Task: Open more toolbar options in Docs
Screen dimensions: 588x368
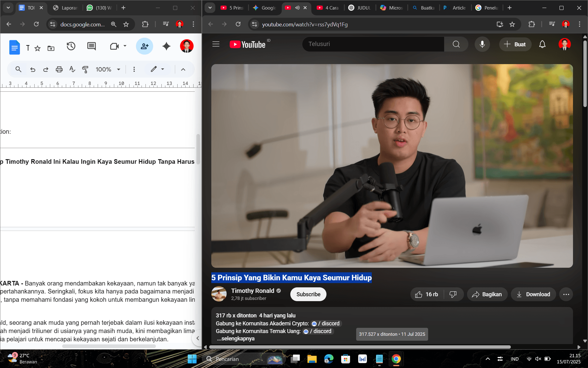Action: (134, 69)
